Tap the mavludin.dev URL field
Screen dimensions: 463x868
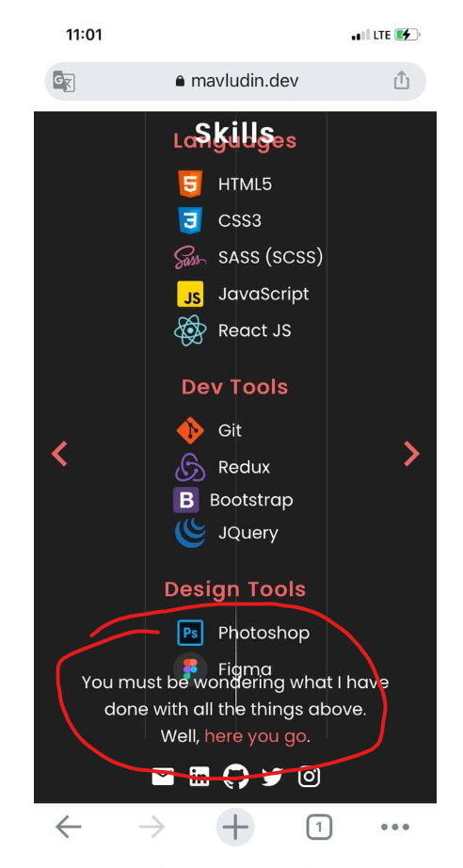235,81
